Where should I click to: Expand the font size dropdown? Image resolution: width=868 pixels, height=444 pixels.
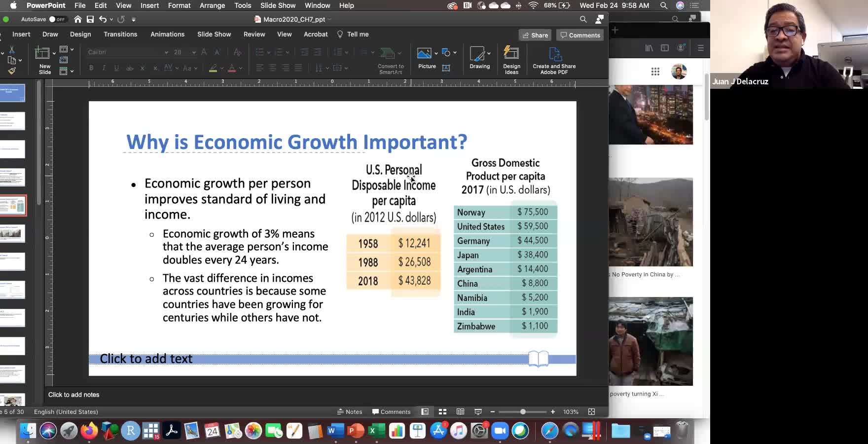coord(193,52)
